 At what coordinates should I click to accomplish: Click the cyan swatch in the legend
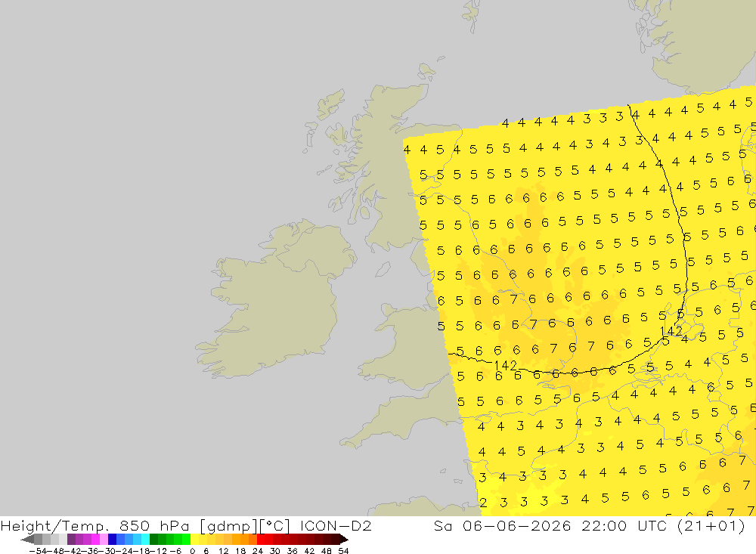pyautogui.click(x=145, y=540)
